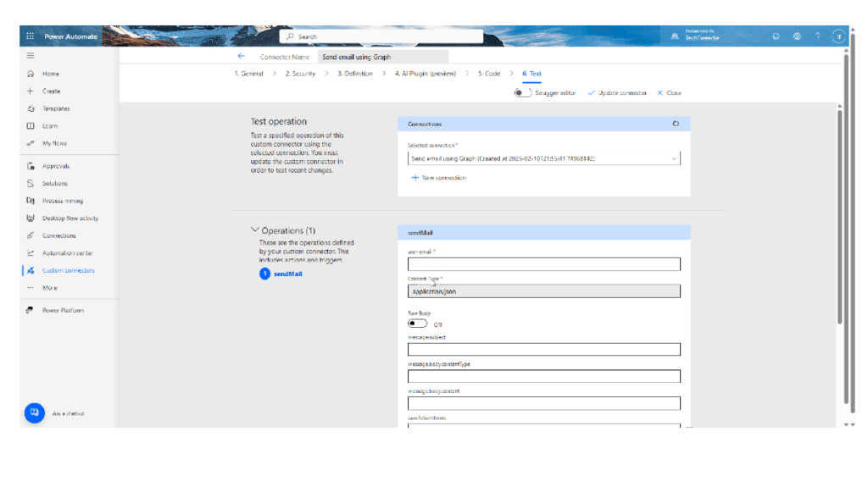
Task: Toggle the Raw Body switch
Action: 417,323
